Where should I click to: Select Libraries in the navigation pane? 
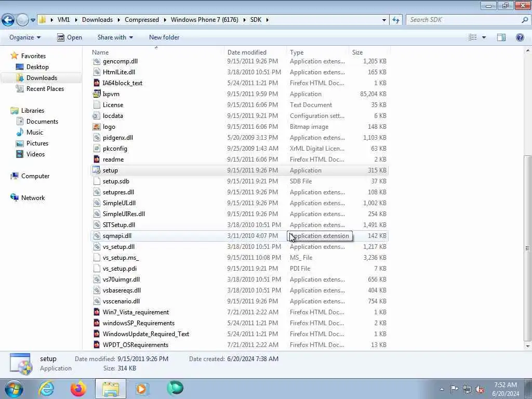pos(33,111)
